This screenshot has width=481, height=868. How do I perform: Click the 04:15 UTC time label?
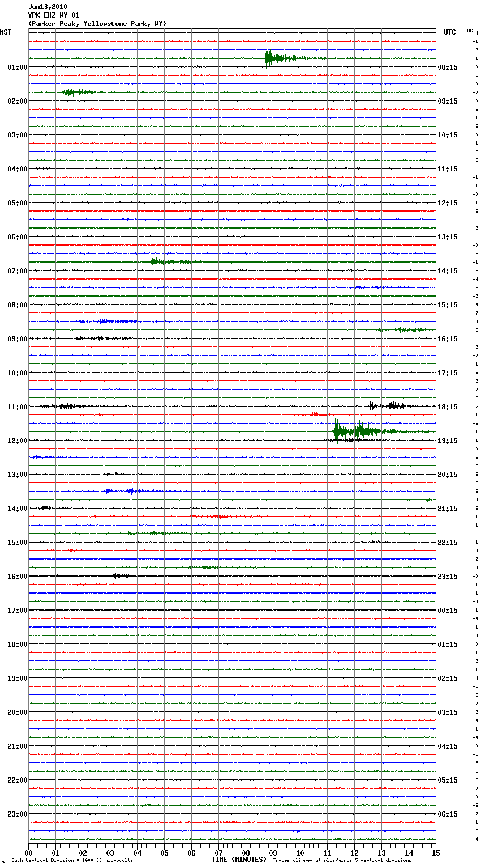pos(448,746)
